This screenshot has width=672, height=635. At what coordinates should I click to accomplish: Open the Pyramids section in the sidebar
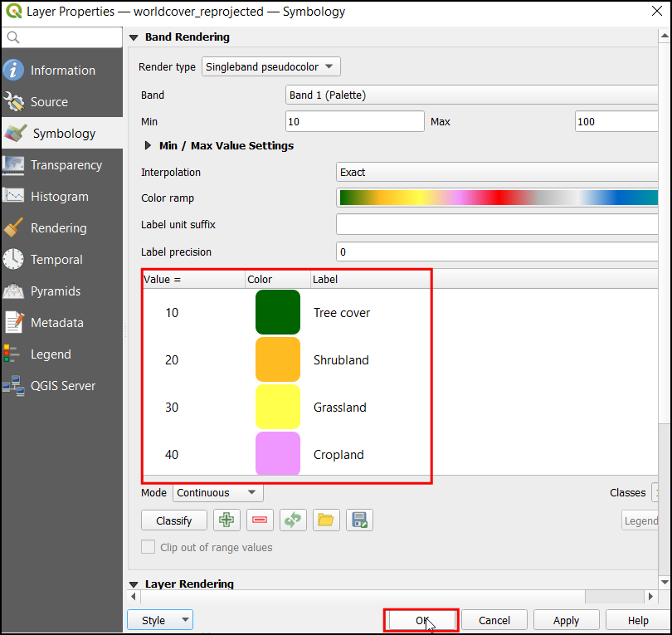56,291
